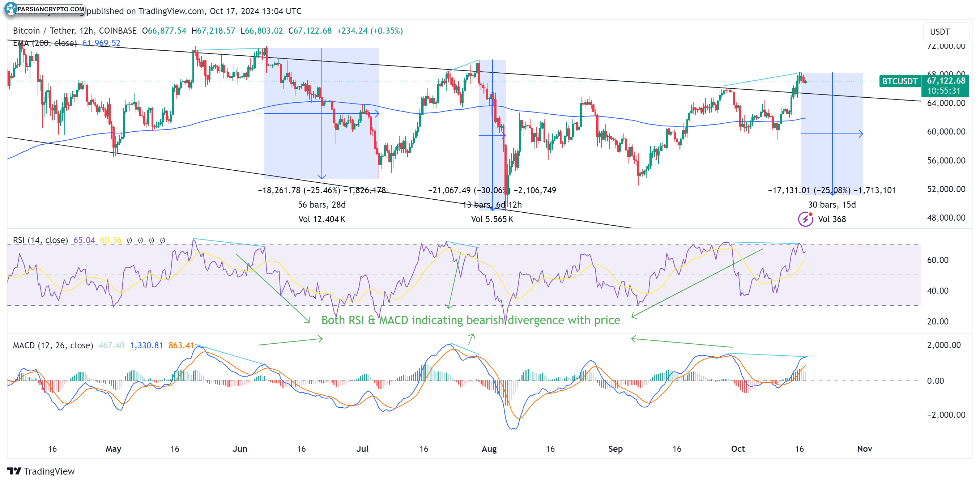
Task: Click the purple lightning bolt alert icon
Action: [805, 219]
